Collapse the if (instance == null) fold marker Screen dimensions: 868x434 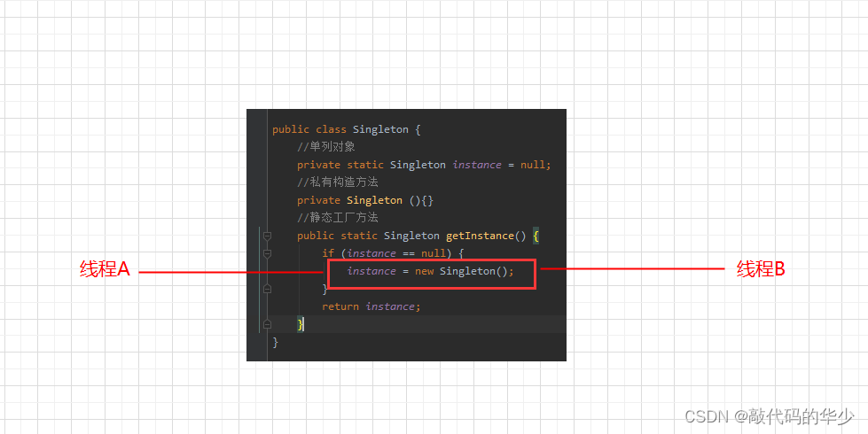[268, 254]
